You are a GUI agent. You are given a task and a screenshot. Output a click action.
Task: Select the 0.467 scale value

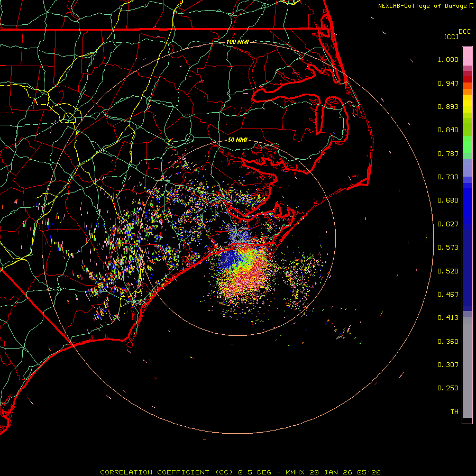(x=448, y=295)
